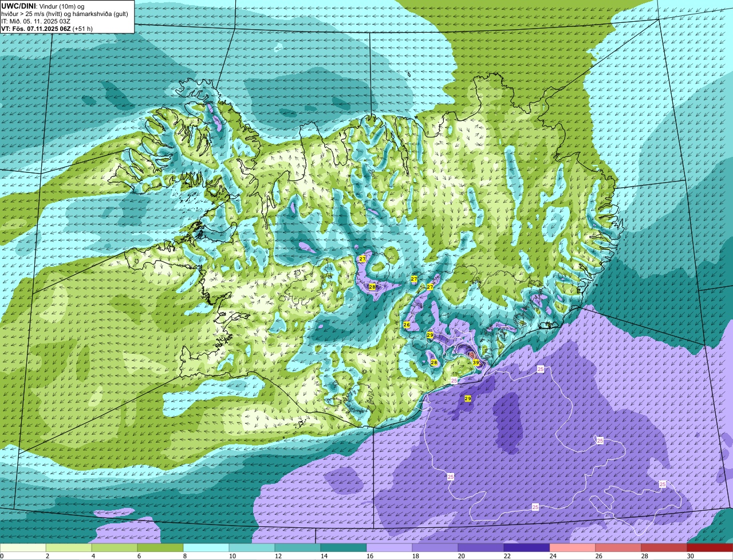Select the yellow-green 4–6 m/s legend swatch
Viewport: 733px width, 560px height.
[115, 548]
